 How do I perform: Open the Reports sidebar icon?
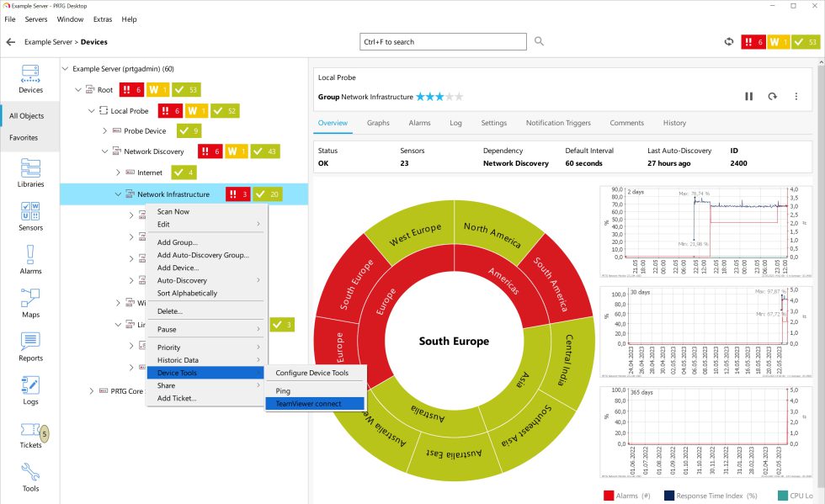pyautogui.click(x=30, y=346)
